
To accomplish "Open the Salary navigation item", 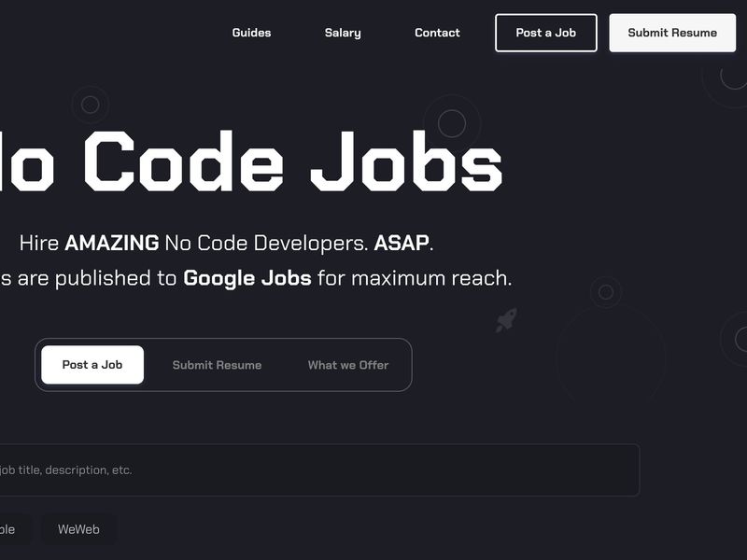I will click(343, 33).
